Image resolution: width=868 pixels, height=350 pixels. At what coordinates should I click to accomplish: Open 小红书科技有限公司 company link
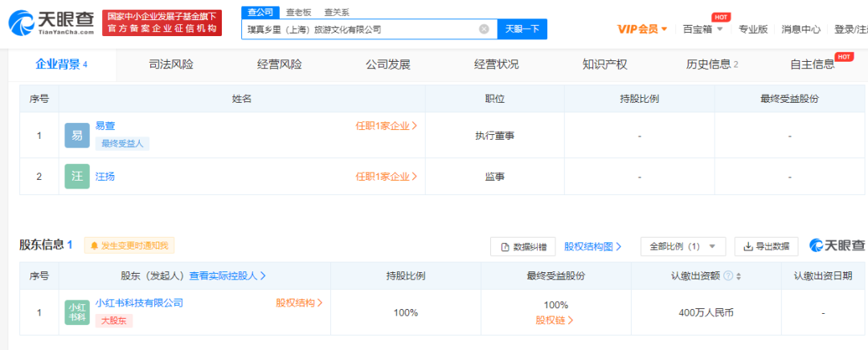[139, 303]
